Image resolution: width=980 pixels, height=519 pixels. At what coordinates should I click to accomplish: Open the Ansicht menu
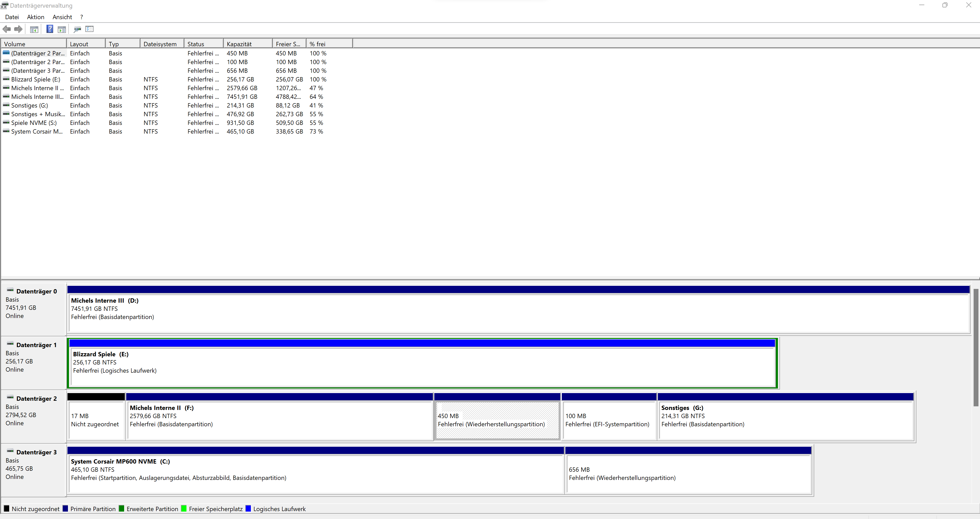pos(62,17)
